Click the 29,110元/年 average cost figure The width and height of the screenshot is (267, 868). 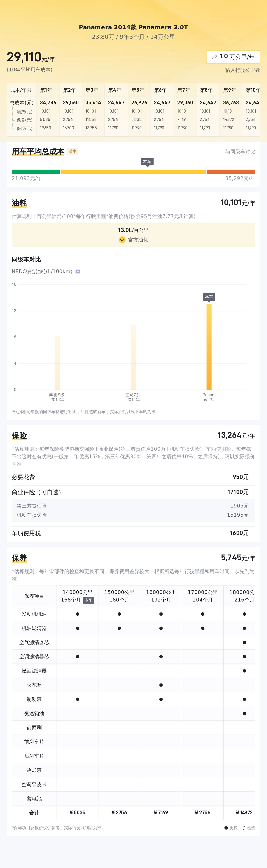(31, 57)
